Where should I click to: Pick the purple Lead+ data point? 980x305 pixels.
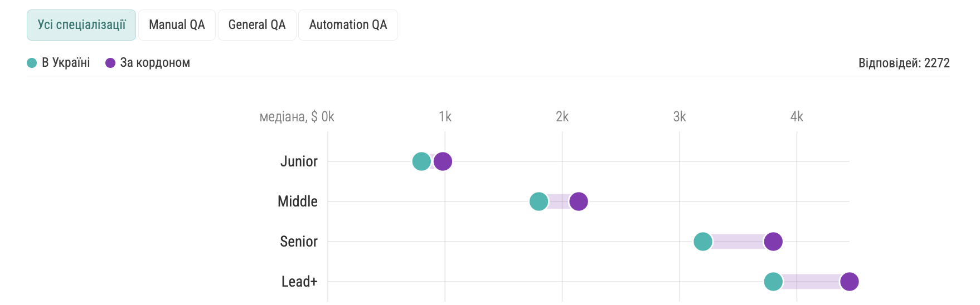850,282
